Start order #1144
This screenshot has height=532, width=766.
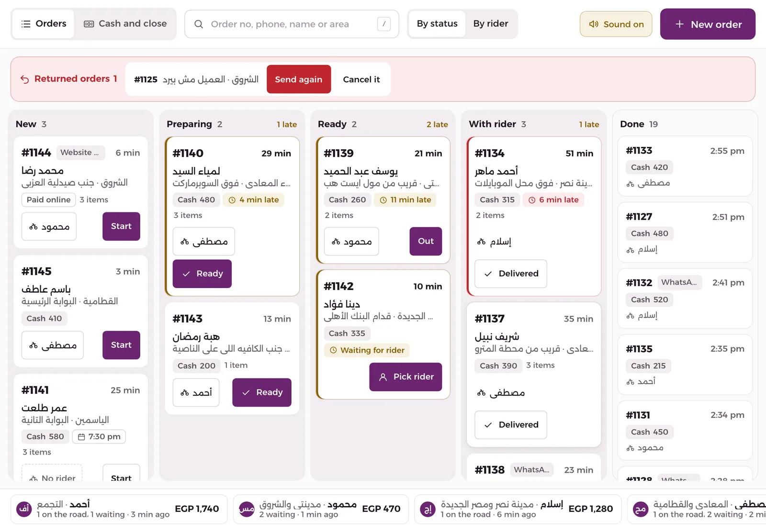(x=121, y=226)
